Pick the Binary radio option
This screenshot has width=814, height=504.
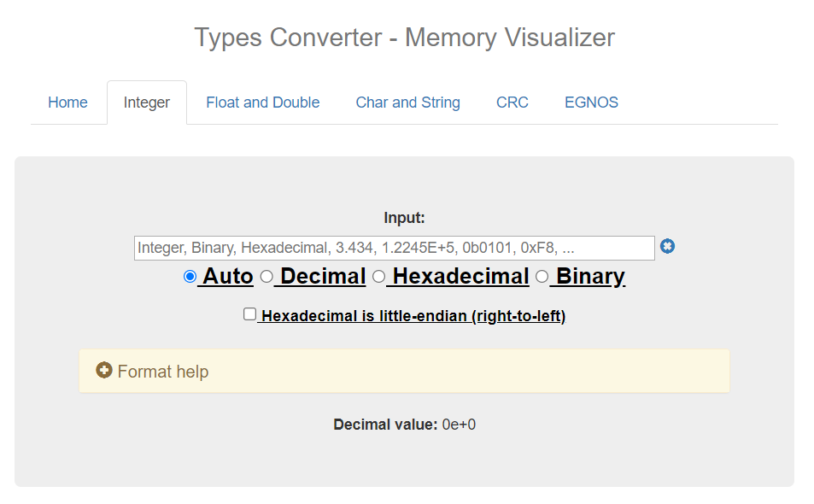(x=542, y=277)
